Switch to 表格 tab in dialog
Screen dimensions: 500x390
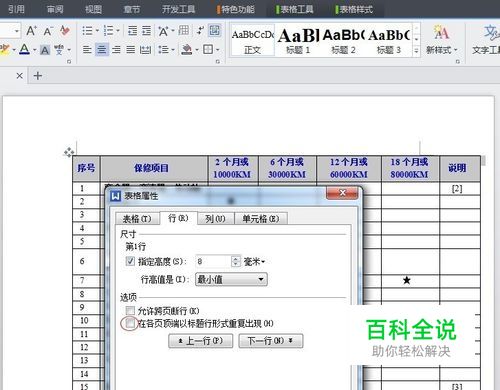[x=137, y=219]
